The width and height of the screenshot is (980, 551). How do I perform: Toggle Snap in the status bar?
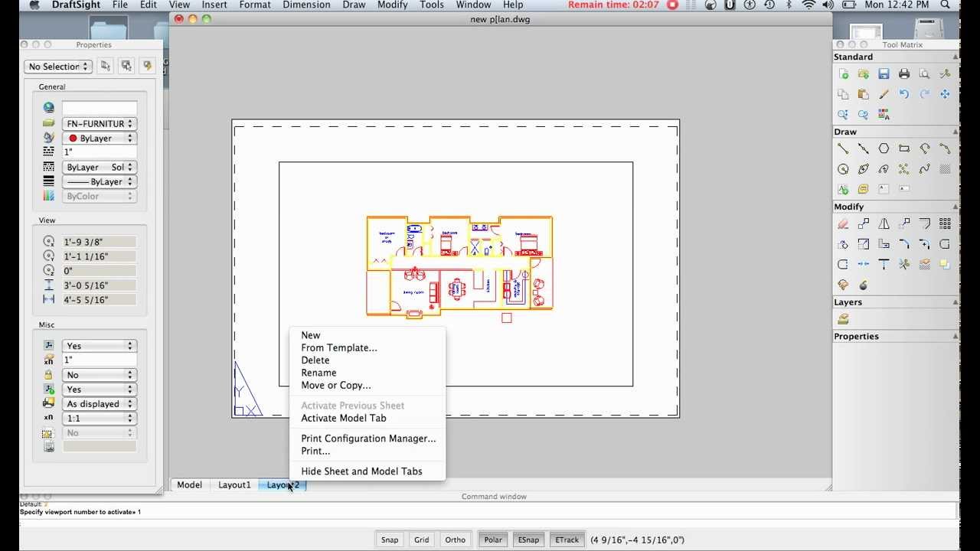point(390,540)
